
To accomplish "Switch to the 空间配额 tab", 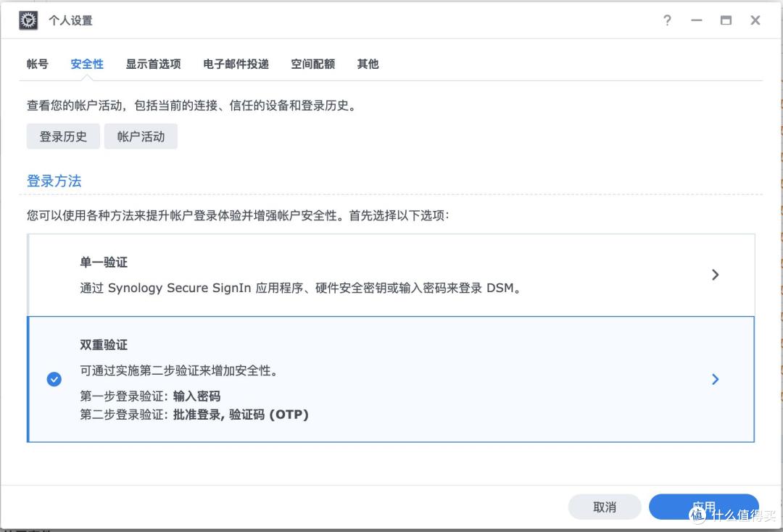I will click(313, 64).
